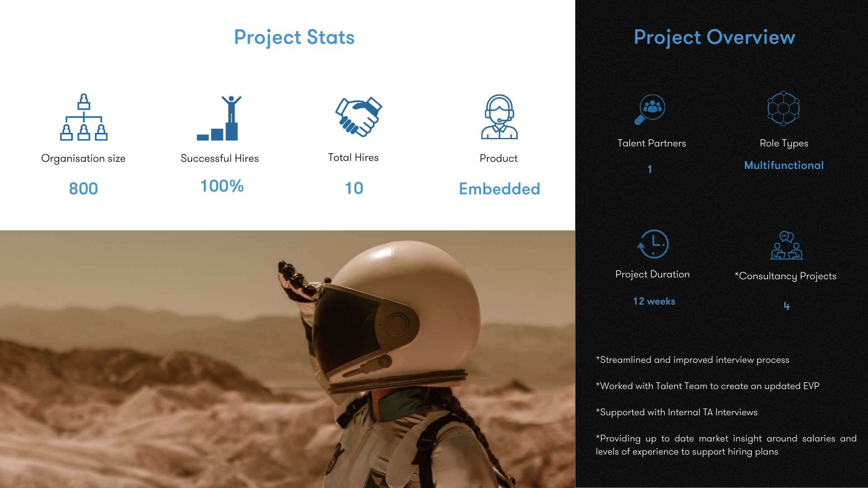Select the Project Overview heading
This screenshot has width=868, height=488.
click(714, 38)
